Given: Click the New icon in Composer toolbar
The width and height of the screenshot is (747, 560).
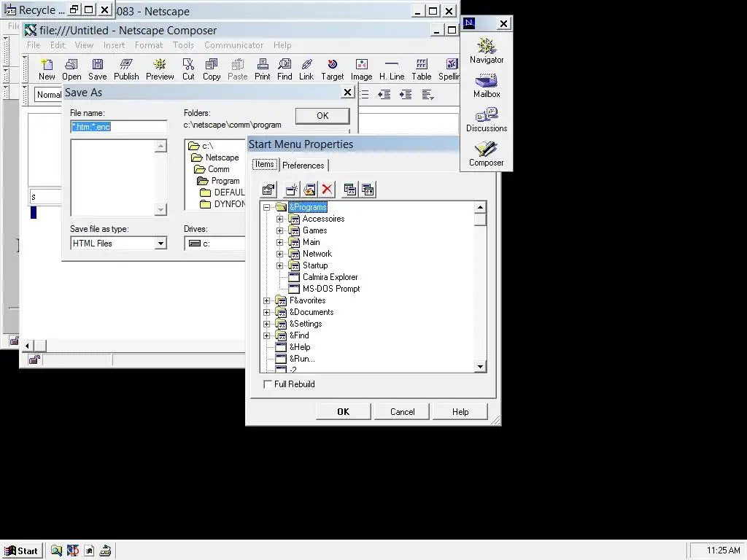Looking at the screenshot, I should pos(47,69).
